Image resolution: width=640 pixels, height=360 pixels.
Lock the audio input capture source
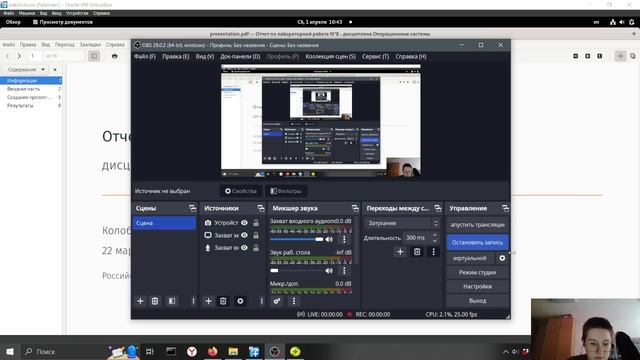(x=256, y=248)
